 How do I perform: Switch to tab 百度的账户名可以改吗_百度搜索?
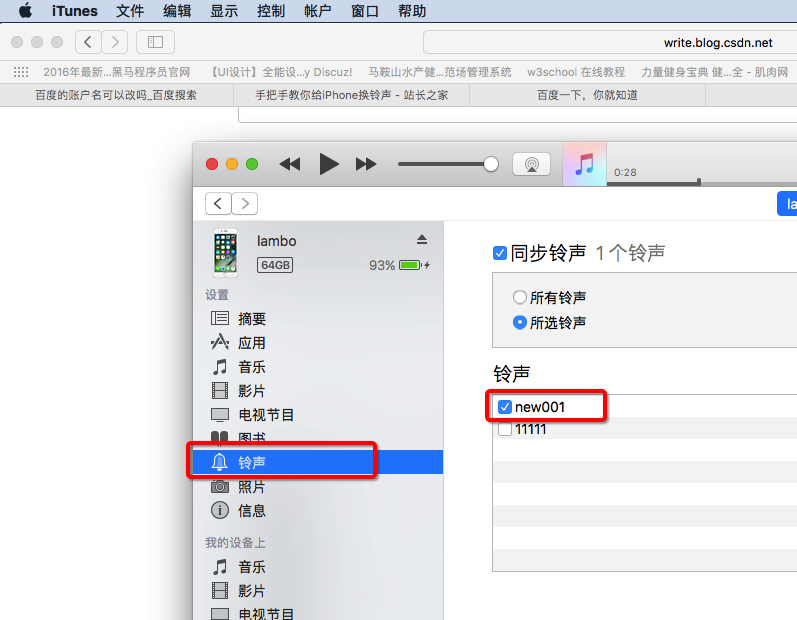pos(116,95)
